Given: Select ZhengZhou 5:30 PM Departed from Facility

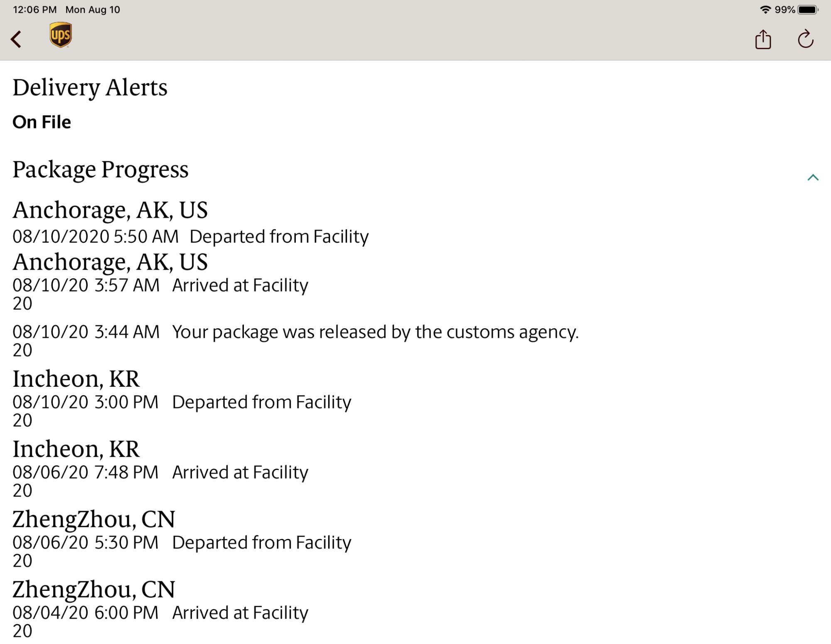Looking at the screenshot, I should point(261,543).
